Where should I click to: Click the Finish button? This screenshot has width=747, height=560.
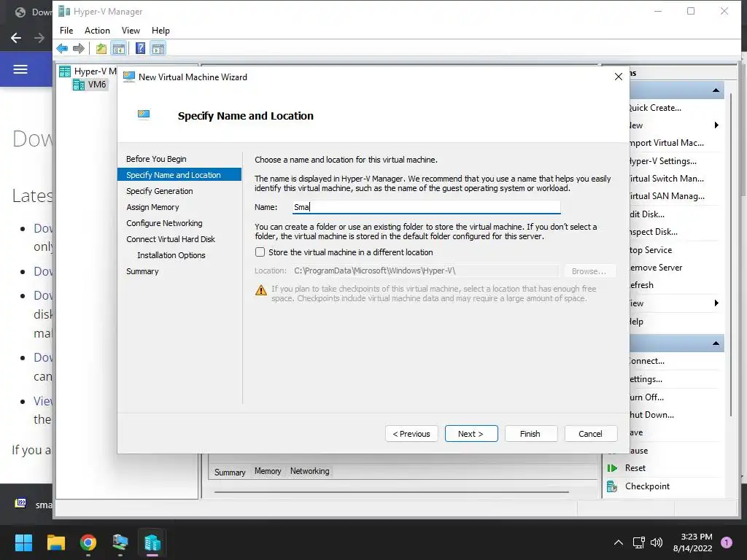tap(531, 434)
